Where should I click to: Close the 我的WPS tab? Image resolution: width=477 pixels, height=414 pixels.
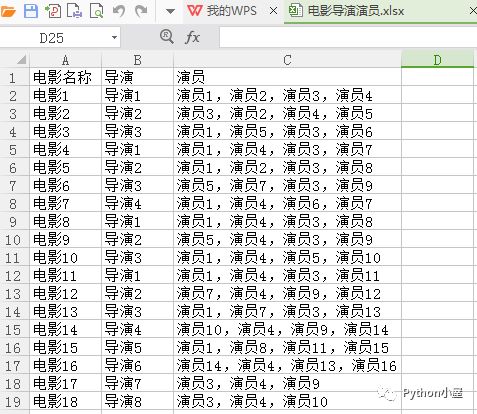point(273,11)
